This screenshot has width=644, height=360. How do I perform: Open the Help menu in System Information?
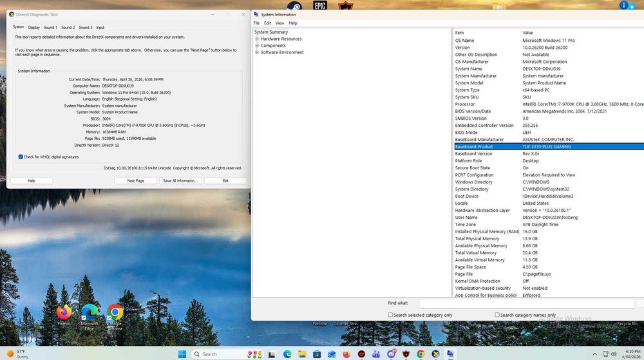click(x=293, y=23)
